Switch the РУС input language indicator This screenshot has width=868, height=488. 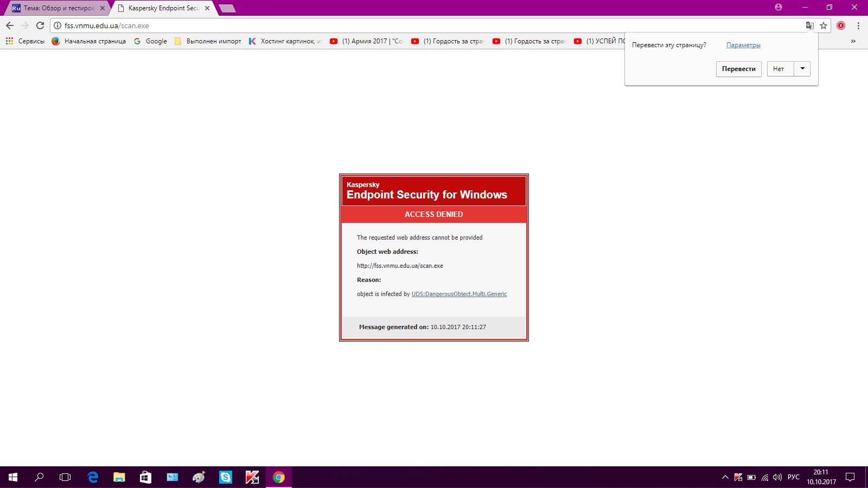(x=794, y=477)
